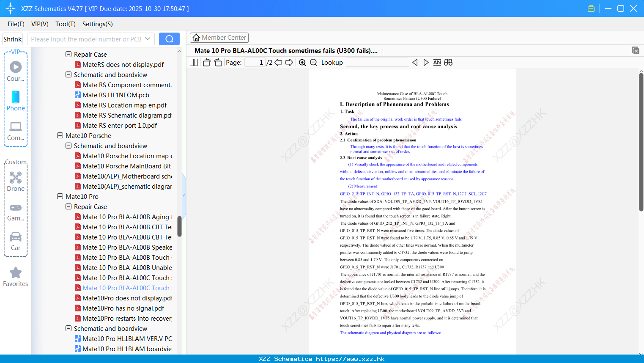Open the Course category in sidebar
This screenshot has width=644, height=363.
pyautogui.click(x=16, y=71)
